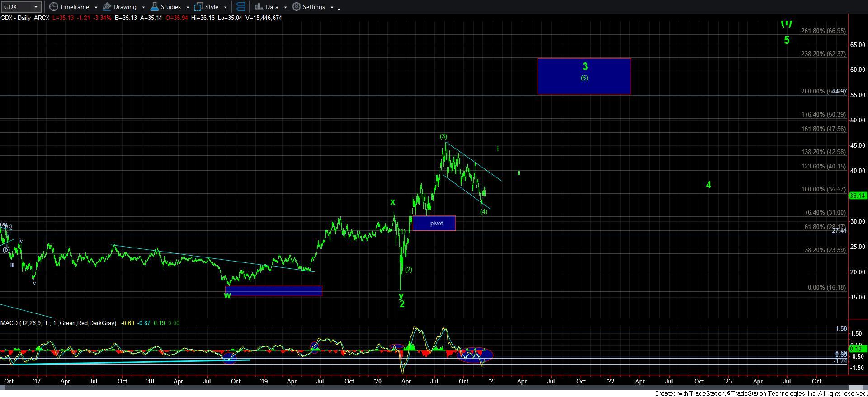Click the 238.20% (62.37) Fibonacci label

pyautogui.click(x=823, y=54)
